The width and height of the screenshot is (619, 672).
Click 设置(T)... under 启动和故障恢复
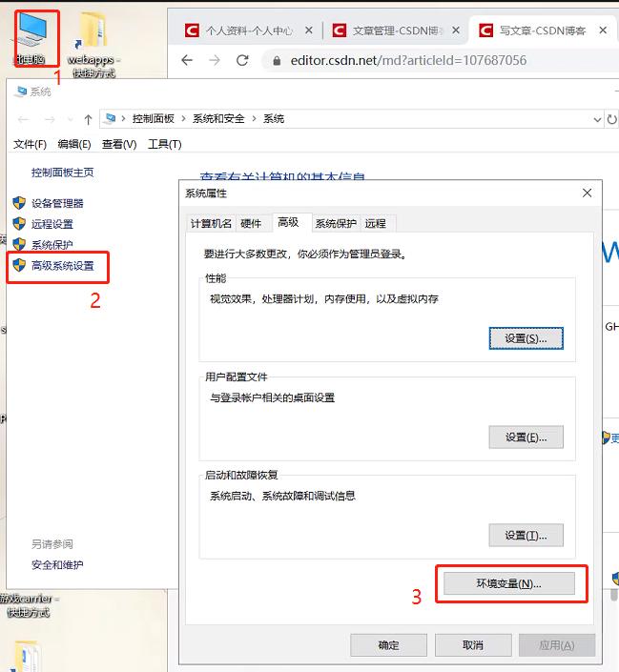526,536
